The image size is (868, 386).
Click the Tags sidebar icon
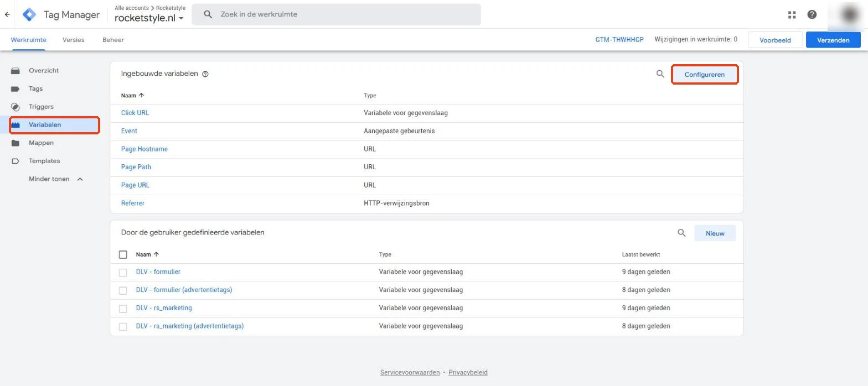tap(15, 88)
